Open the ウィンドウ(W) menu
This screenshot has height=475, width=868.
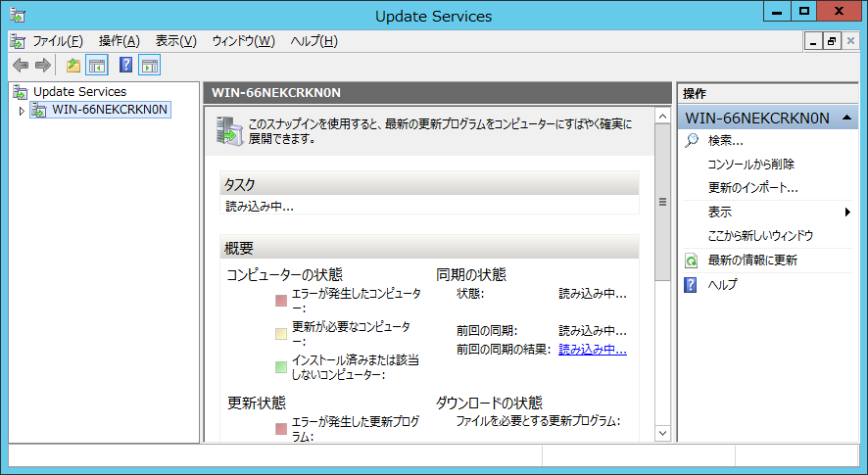(244, 41)
